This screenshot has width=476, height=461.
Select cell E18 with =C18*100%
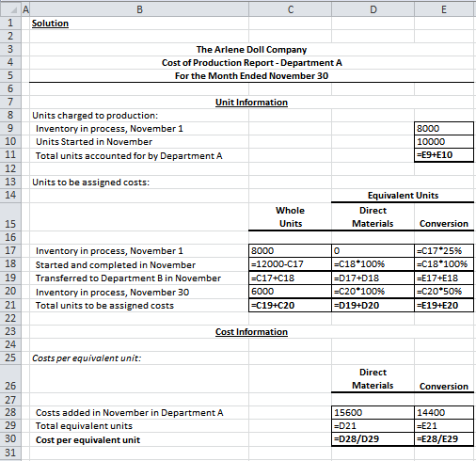[444, 264]
